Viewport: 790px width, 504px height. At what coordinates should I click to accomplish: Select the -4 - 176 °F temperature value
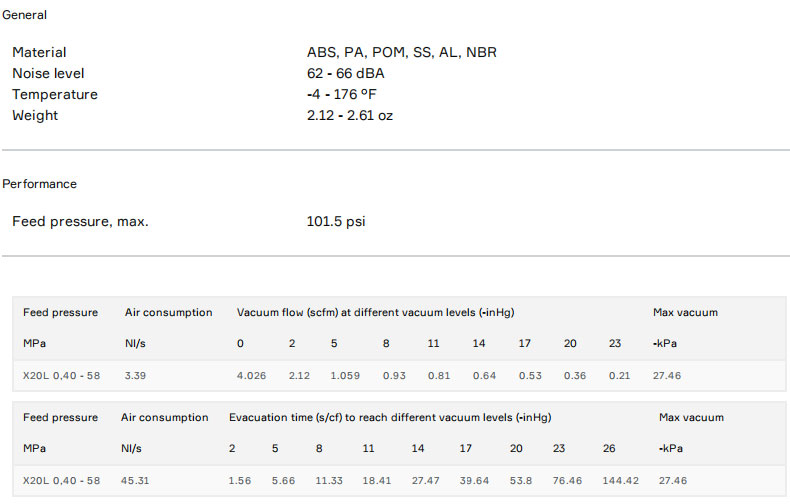(x=342, y=94)
